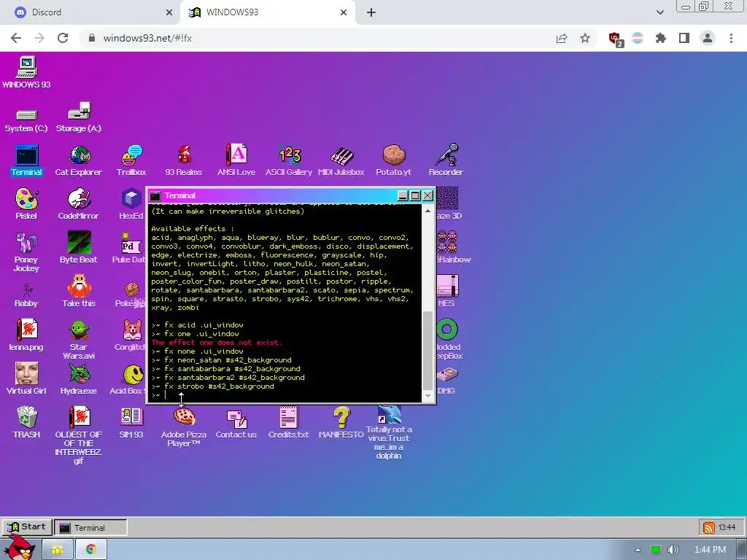747x560 pixels.
Task: Show hidden tray icons arrow
Action: (638, 550)
